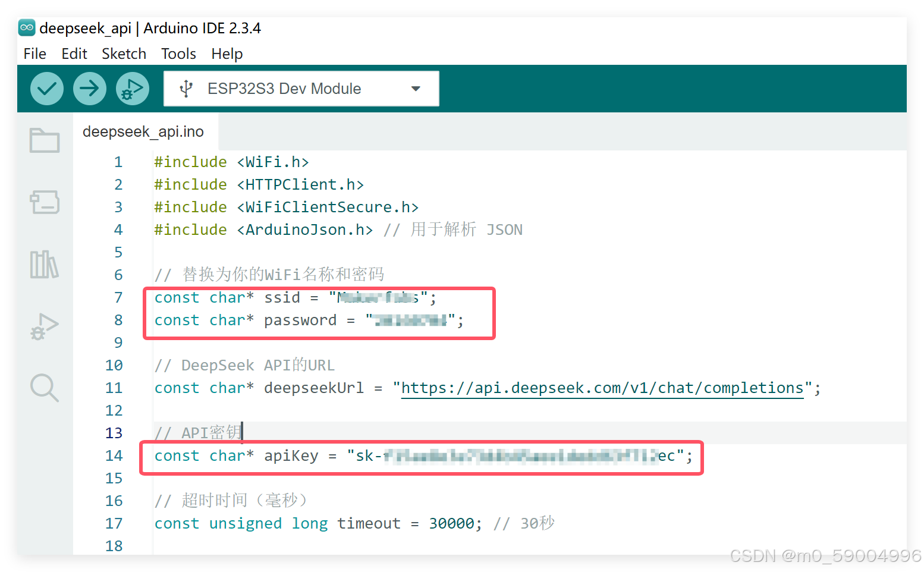Open the Library Manager sidebar icon
Image resolution: width=924 pixels, height=572 pixels.
tap(45, 264)
